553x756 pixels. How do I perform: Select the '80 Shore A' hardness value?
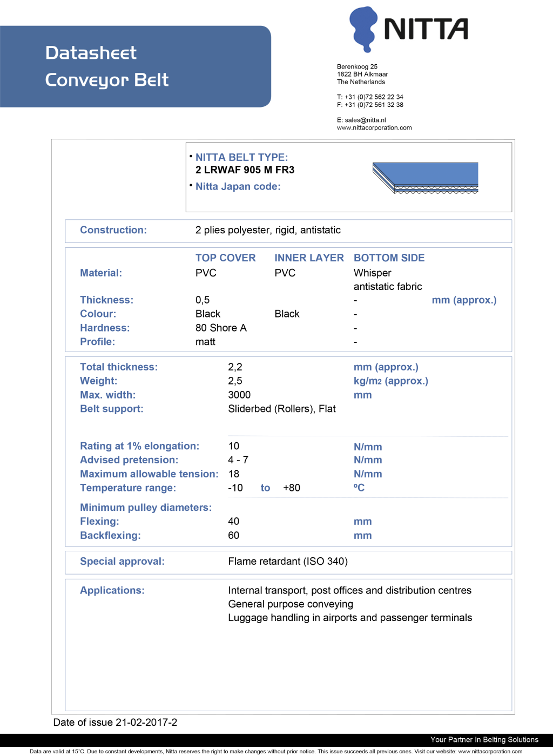pyautogui.click(x=221, y=328)
